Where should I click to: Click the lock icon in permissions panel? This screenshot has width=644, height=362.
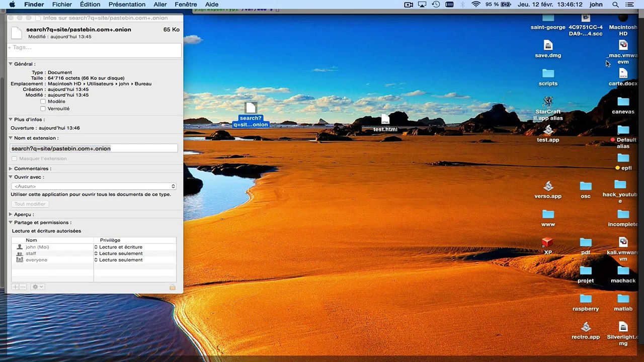(173, 287)
